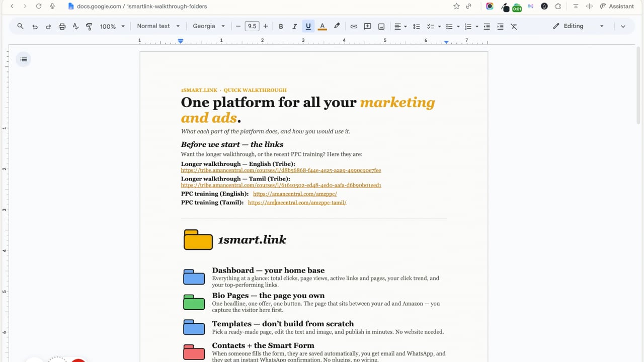644x362 pixels.
Task: Open the highlight color pen
Action: [x=337, y=26]
